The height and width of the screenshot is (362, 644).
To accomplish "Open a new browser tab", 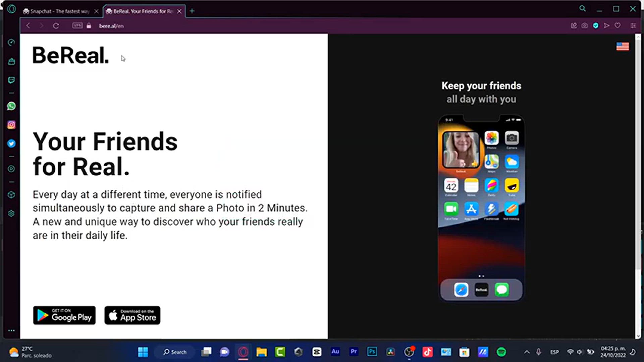I will tap(192, 11).
